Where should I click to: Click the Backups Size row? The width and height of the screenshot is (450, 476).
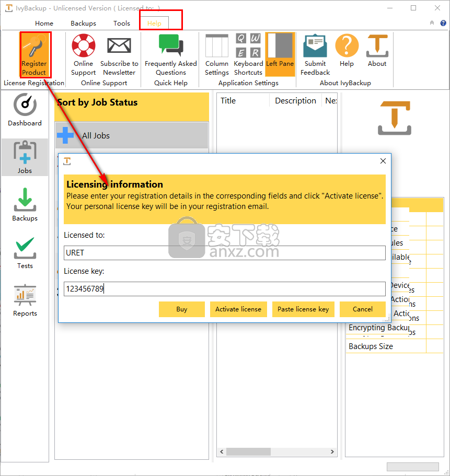tap(395, 346)
